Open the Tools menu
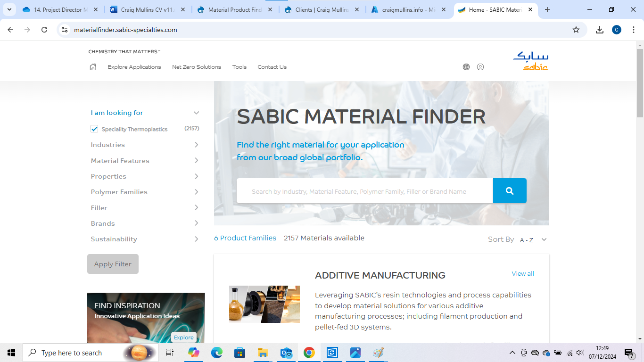Viewport: 644px width, 362px height. (239, 67)
